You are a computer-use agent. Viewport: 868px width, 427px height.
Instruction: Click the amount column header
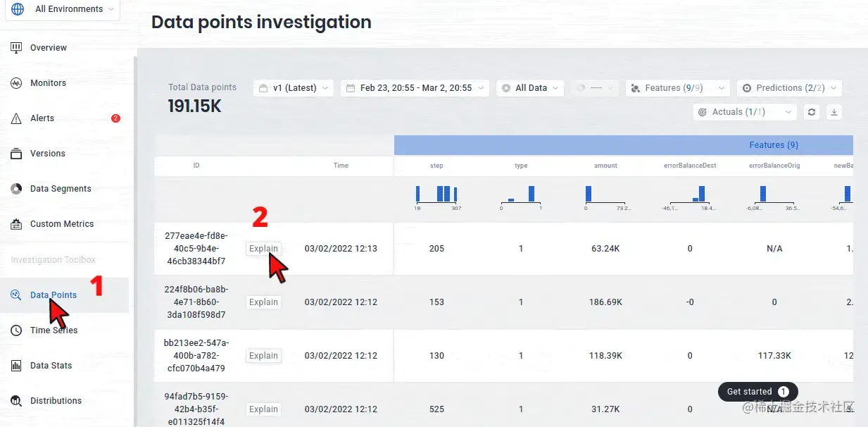pos(605,166)
